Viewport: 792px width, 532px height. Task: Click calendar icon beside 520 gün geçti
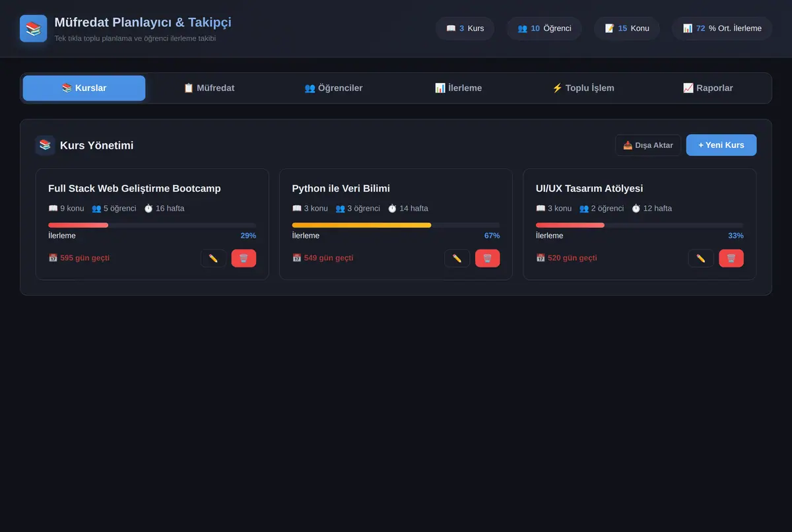tap(541, 258)
